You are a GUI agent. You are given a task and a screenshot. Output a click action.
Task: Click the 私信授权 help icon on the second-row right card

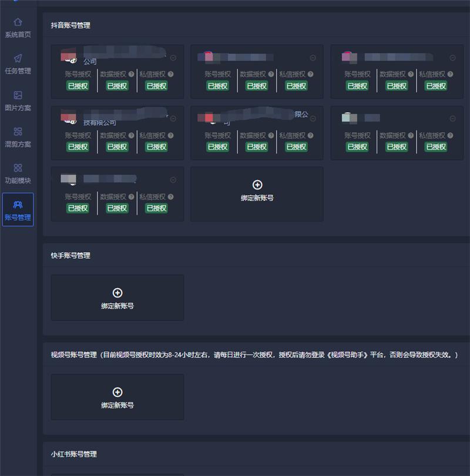(450, 135)
